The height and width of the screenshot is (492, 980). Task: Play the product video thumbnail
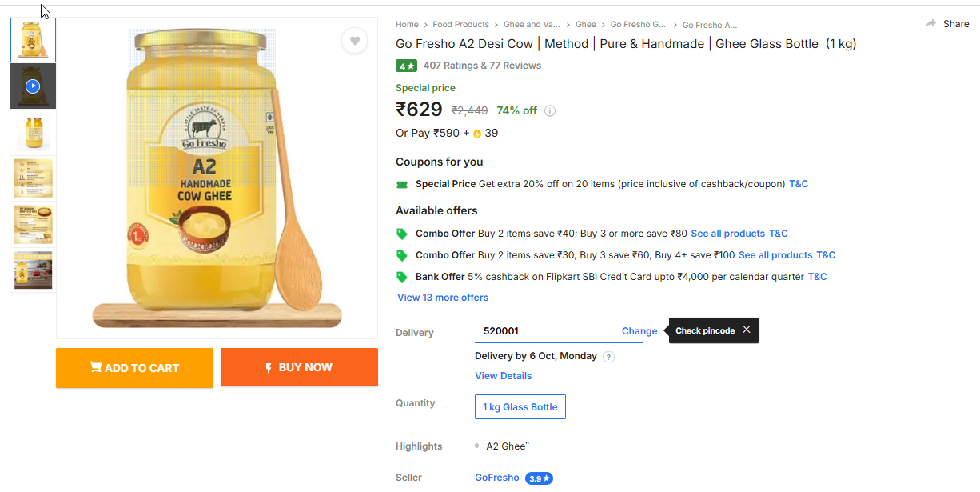(33, 86)
